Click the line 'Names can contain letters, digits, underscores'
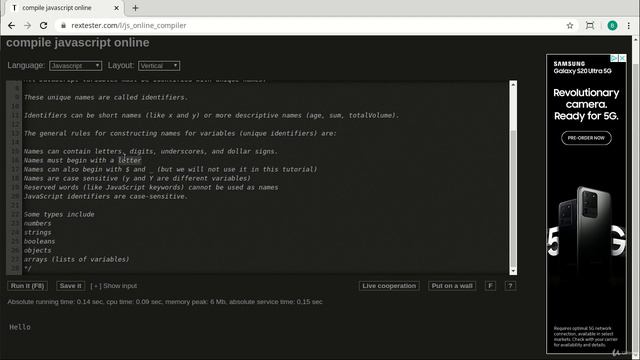The height and width of the screenshot is (360, 640). click(151, 151)
